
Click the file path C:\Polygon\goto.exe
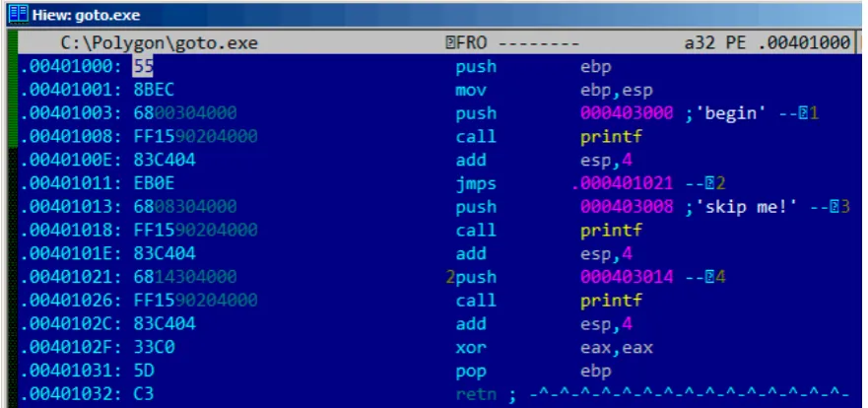[160, 42]
